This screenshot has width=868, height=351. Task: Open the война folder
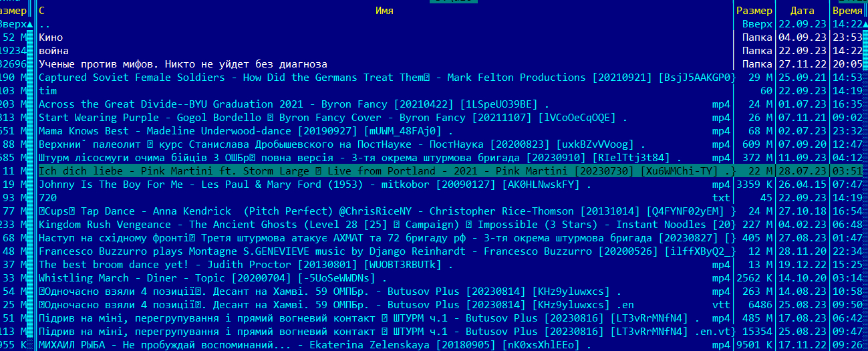tap(53, 51)
